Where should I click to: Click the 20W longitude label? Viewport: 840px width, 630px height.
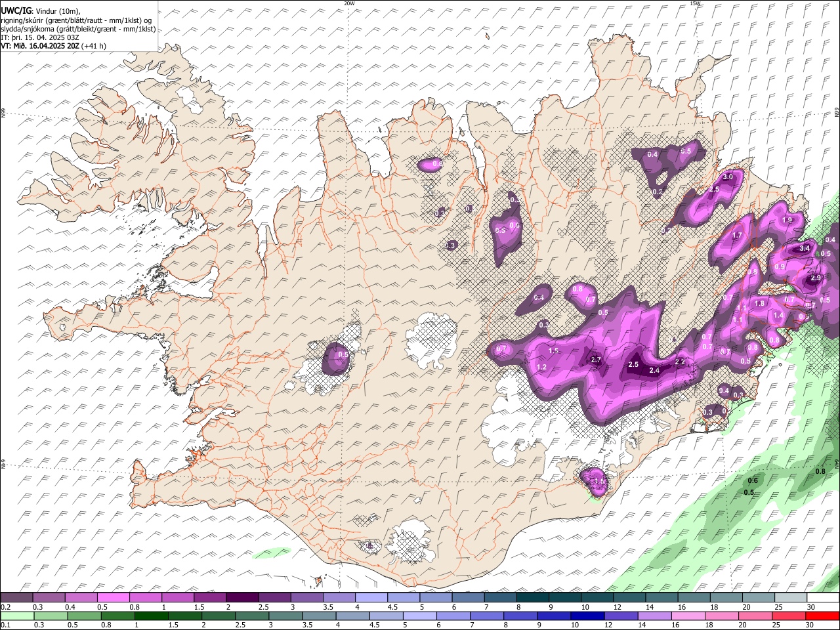(x=349, y=3)
